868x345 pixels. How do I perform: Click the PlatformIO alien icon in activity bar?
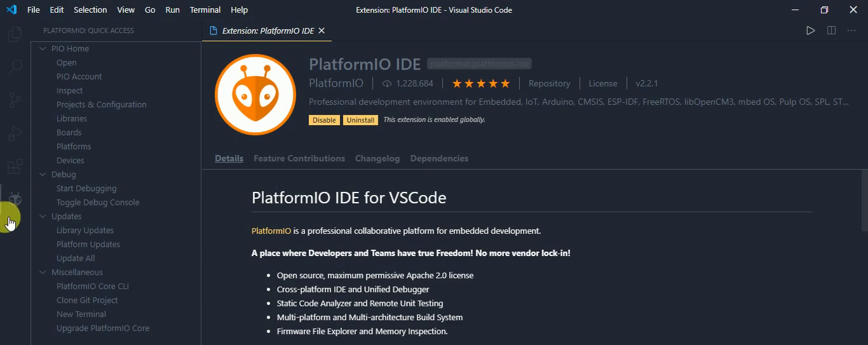tap(15, 200)
